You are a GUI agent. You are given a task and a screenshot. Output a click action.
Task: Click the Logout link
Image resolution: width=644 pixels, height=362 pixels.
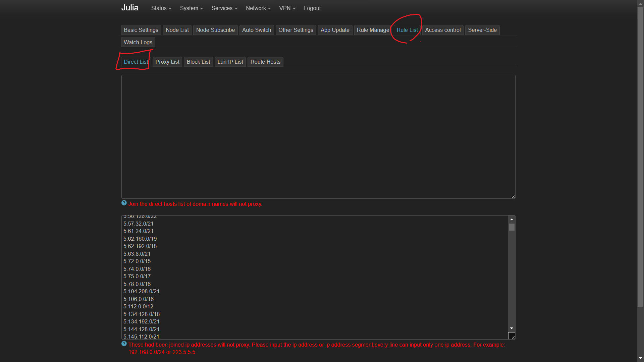tap(312, 8)
